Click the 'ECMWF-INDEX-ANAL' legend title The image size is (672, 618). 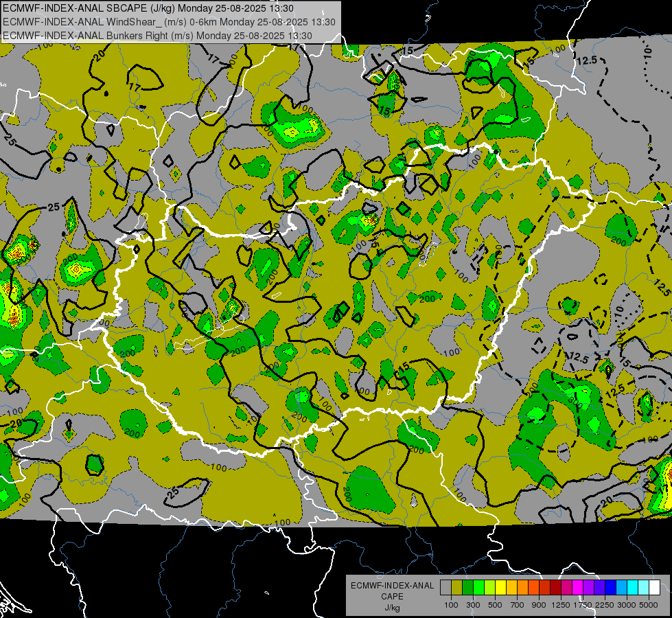point(392,586)
